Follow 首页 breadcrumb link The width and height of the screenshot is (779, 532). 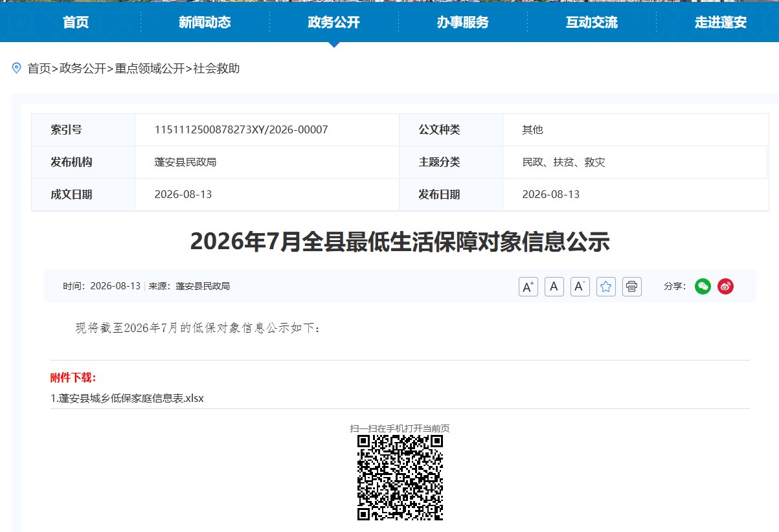(39, 69)
